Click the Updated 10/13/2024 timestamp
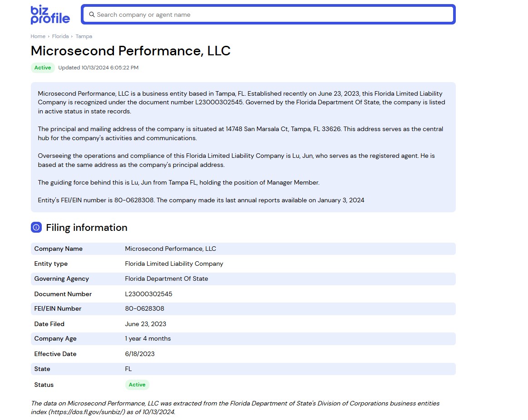 click(x=98, y=68)
